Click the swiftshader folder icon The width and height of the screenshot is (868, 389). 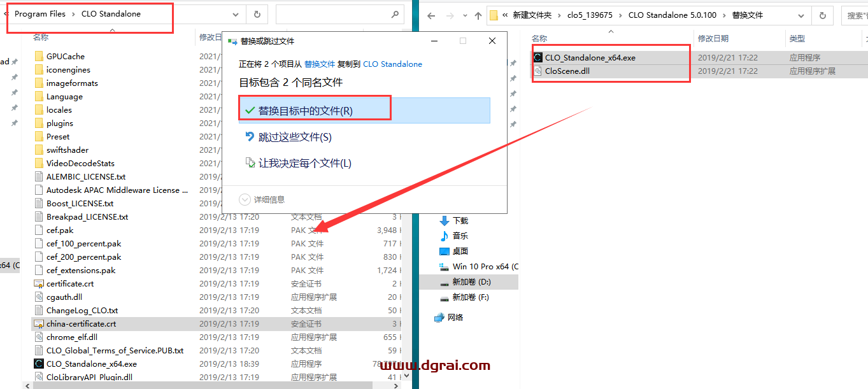tap(39, 150)
